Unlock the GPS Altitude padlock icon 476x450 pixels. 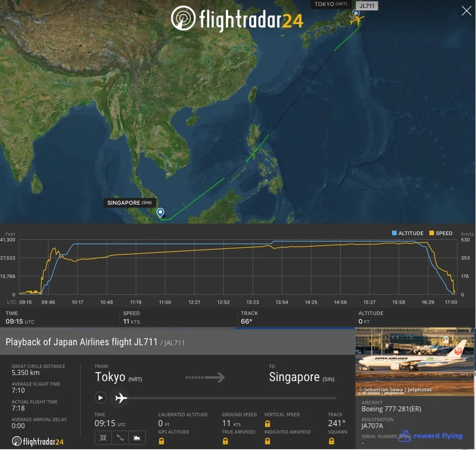coord(161,441)
